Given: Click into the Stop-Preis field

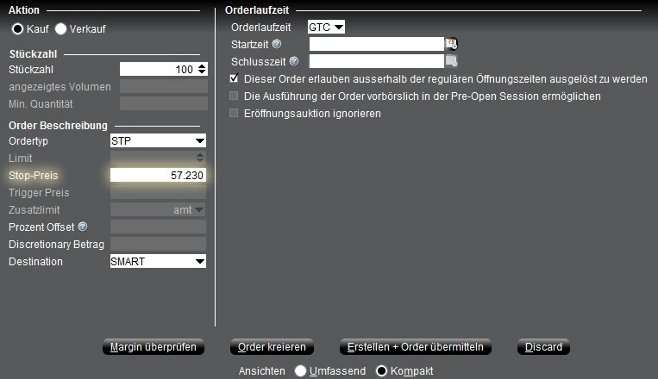Looking at the screenshot, I should [158, 175].
